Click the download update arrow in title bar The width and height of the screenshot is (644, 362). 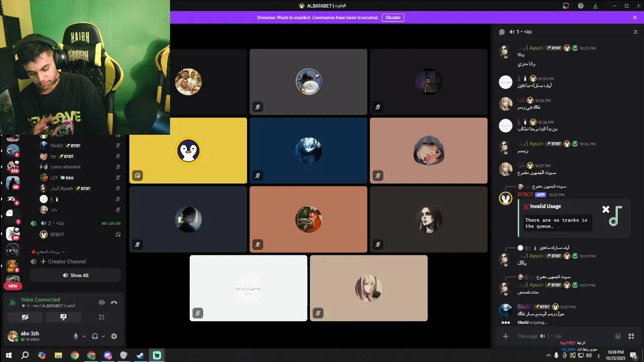tap(595, 6)
